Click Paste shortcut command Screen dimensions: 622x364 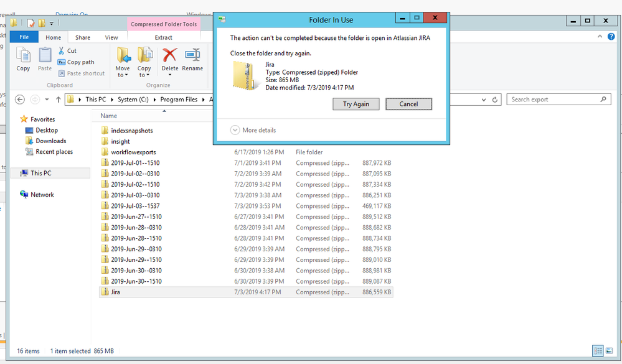(x=82, y=73)
